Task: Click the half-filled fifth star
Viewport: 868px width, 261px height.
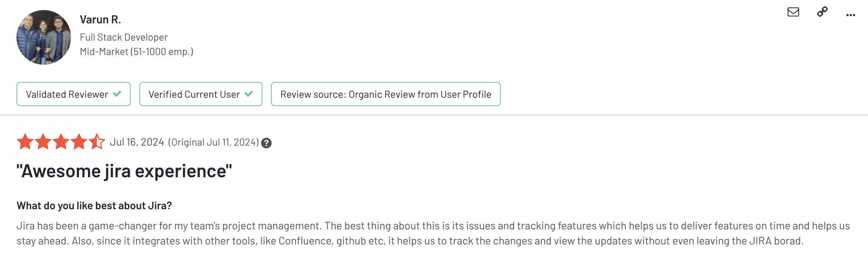Action: 97,142
